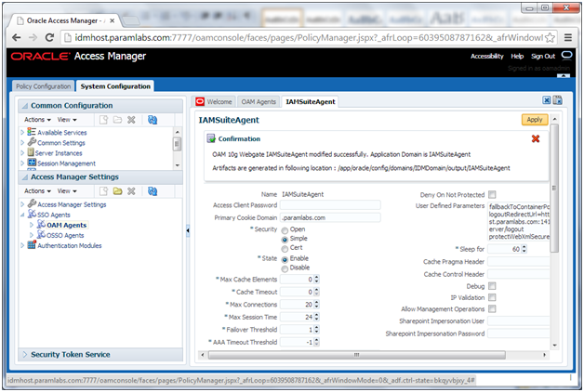Bookmark this page with the star icon
This screenshot has width=584, height=392.
pos(550,37)
